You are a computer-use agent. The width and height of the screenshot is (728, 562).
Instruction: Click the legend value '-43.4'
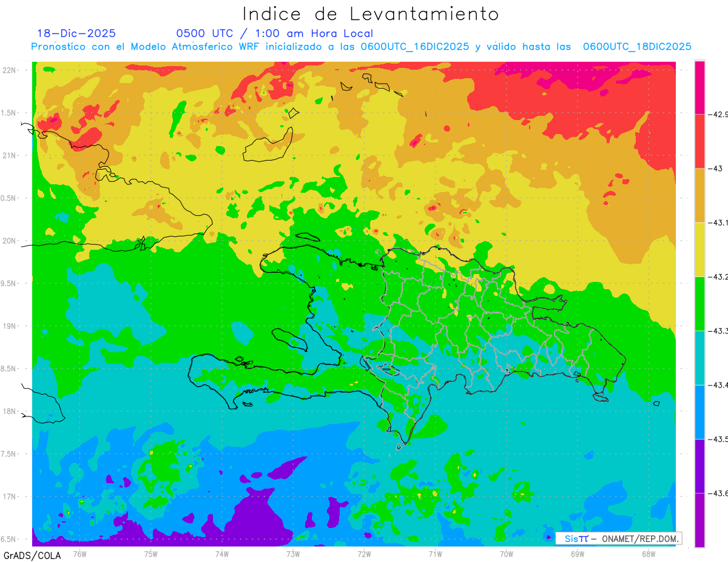coord(718,385)
